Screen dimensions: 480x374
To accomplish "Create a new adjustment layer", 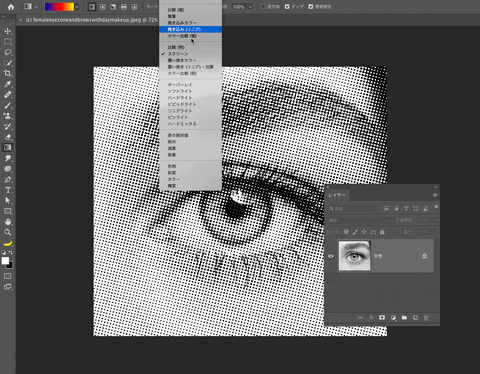I will coord(393,318).
